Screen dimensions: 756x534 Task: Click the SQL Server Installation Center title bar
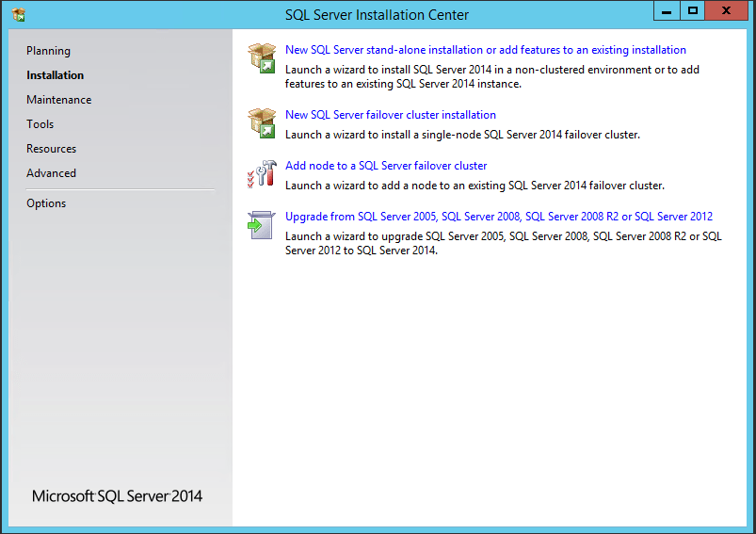(377, 15)
